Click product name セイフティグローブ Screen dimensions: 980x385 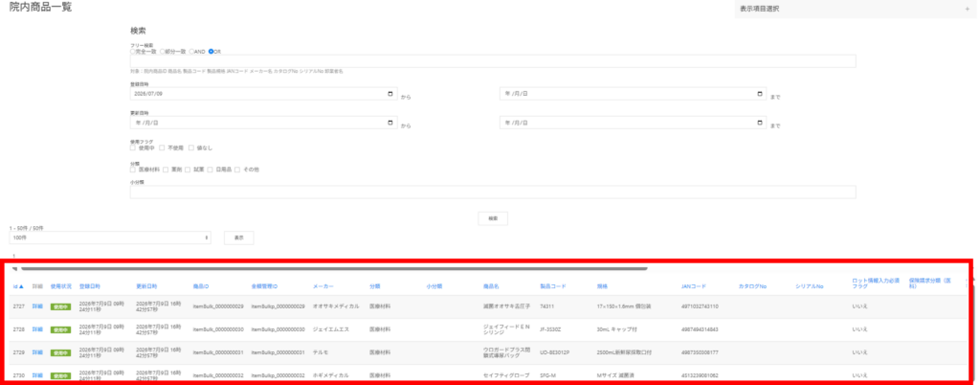[x=505, y=375]
